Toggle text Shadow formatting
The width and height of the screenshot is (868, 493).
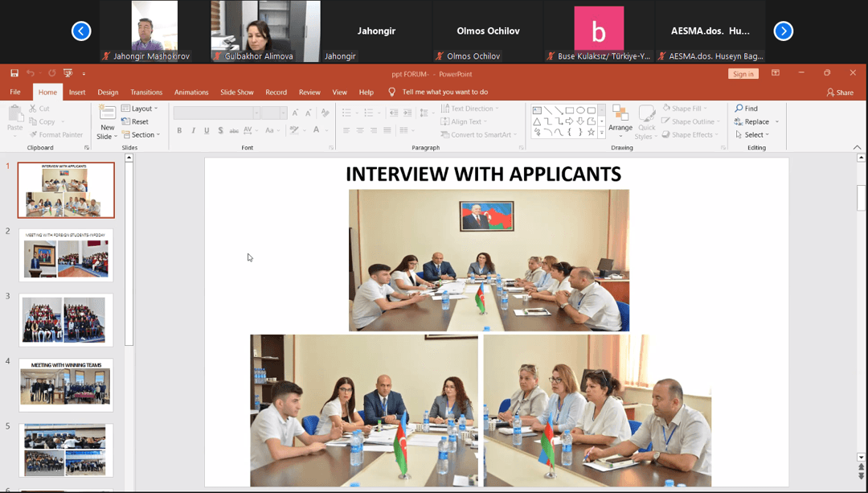(220, 130)
